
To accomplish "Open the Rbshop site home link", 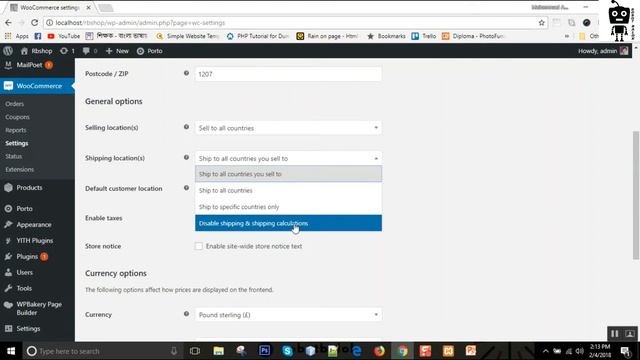I will (37, 51).
